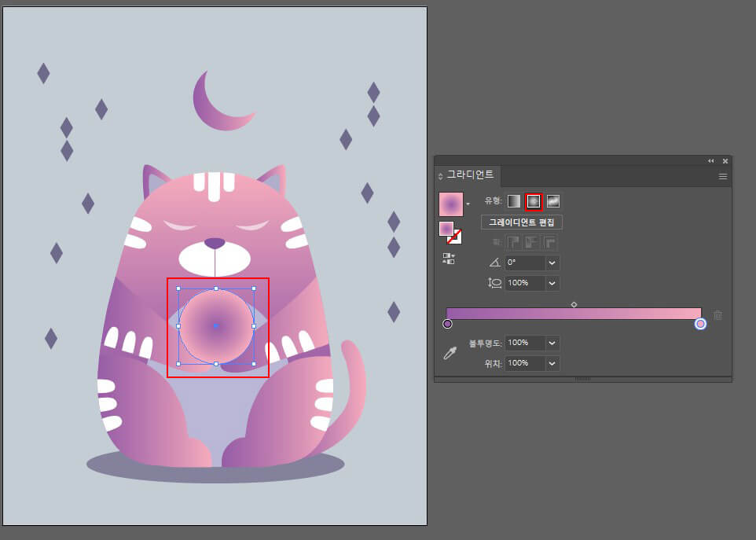This screenshot has width=756, height=540.
Task: Click the angle value field showing 0°
Action: tap(525, 263)
